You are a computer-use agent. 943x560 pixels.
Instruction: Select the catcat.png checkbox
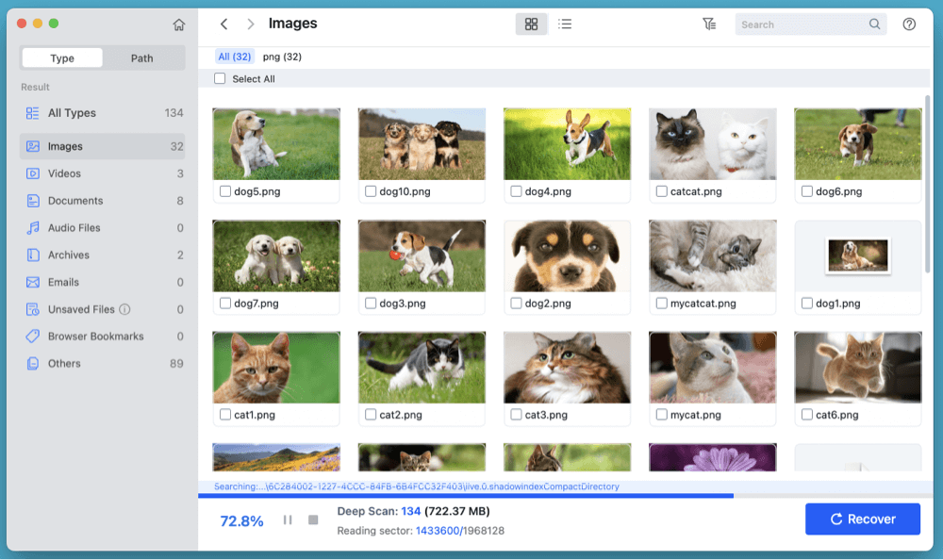662,191
